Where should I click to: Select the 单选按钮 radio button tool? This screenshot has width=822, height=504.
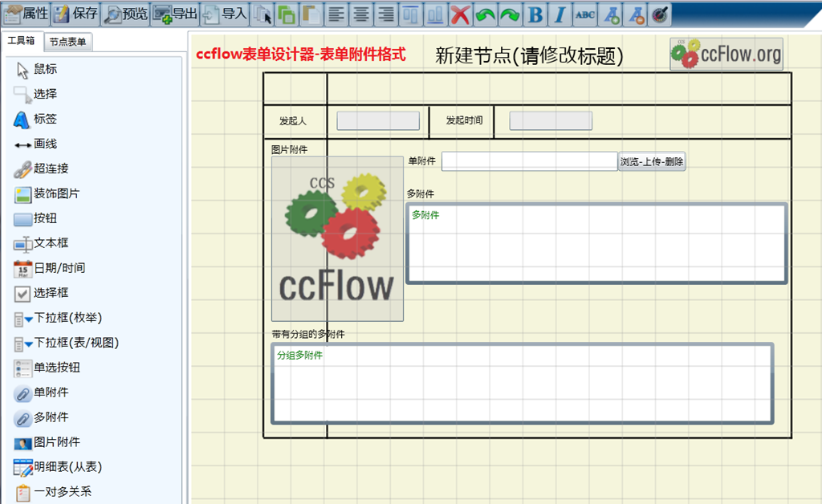[x=47, y=368]
